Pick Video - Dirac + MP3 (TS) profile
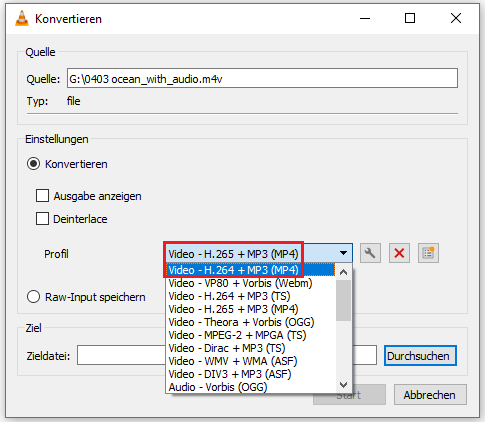This screenshot has width=485, height=422. pyautogui.click(x=250, y=348)
